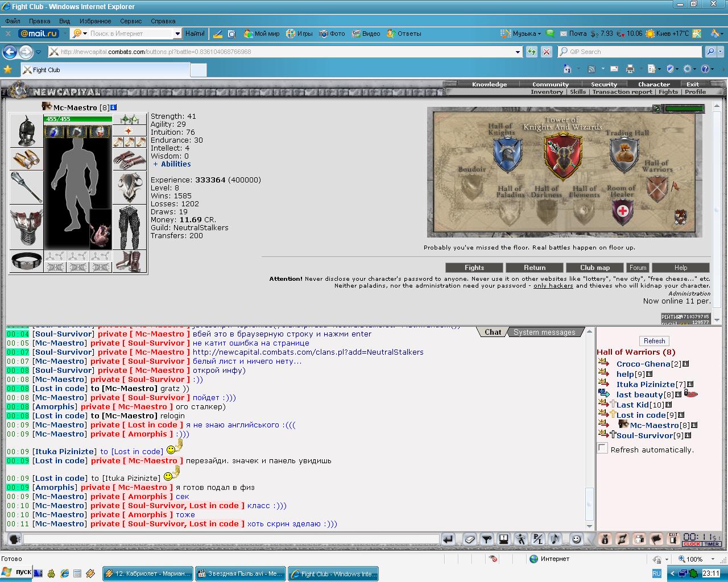Click the pet creature thumbnail
The height and width of the screenshot is (582, 728).
pos(101,230)
